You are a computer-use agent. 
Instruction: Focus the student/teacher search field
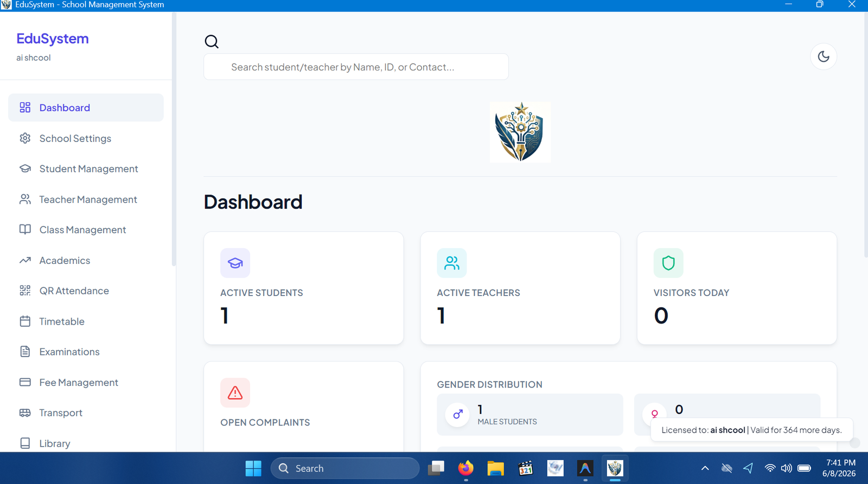point(356,67)
